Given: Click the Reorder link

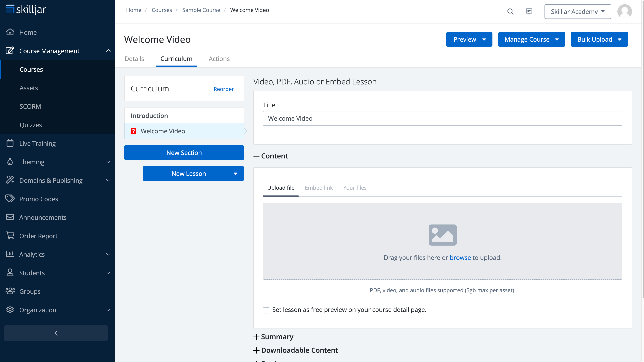Looking at the screenshot, I should point(223,89).
